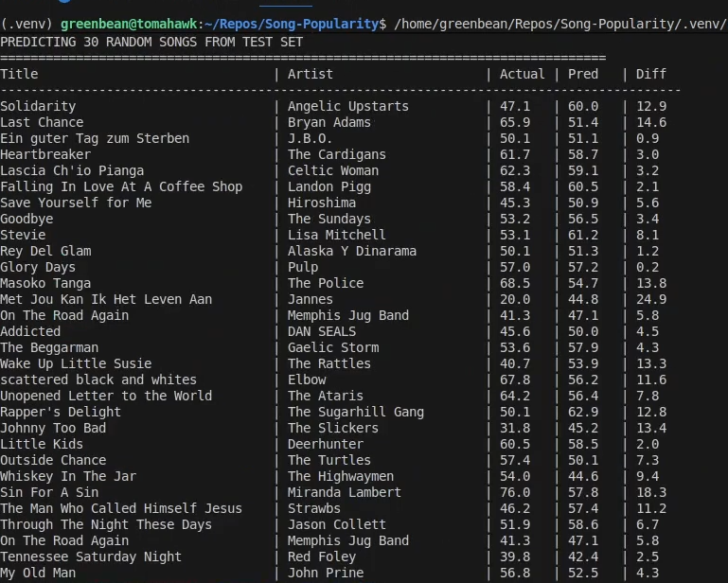Click 'Heartbreaker' song title
The width and height of the screenshot is (728, 583).
click(45, 154)
